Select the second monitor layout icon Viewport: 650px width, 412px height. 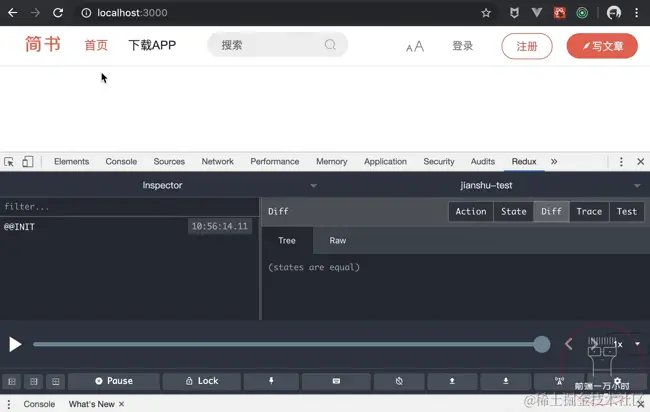(x=34, y=381)
